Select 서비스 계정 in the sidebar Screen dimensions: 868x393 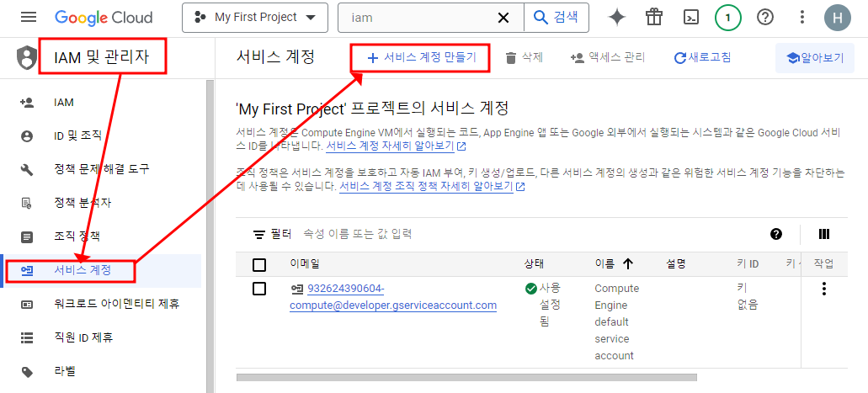[x=102, y=271]
